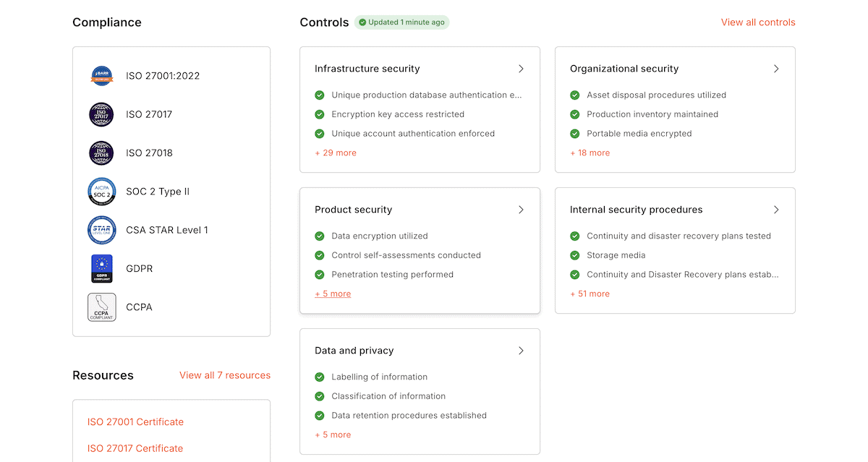Screen dimensions: 868x462
Task: Open the Internal security procedures details
Action: pos(776,210)
